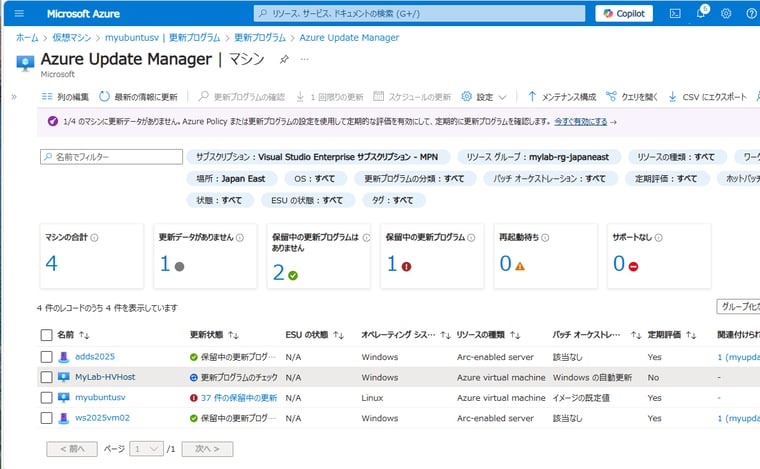Click the 保留中の更新プログラム count 1 with red icon
The width and height of the screenshot is (760, 469).
[392, 264]
